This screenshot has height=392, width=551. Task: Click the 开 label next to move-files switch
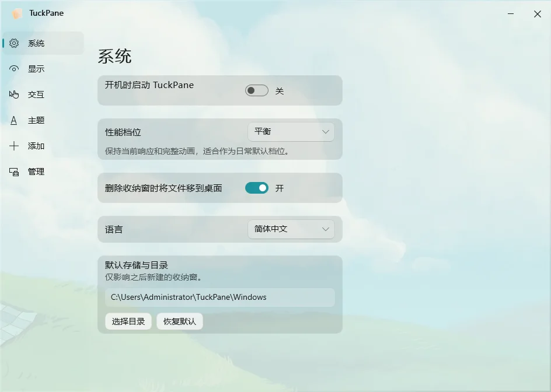point(280,188)
